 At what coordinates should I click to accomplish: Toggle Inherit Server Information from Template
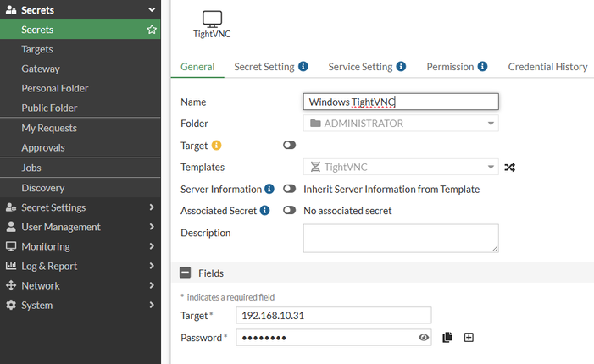tap(289, 190)
